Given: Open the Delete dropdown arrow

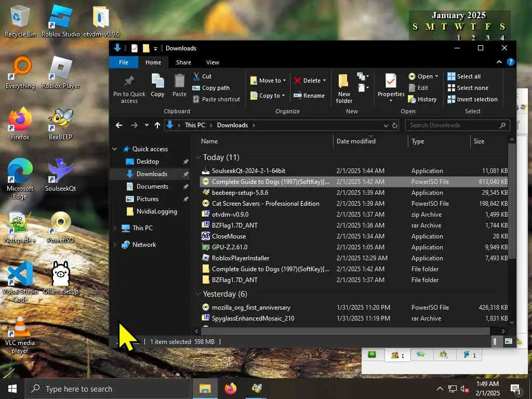Looking at the screenshot, I should click(324, 81).
